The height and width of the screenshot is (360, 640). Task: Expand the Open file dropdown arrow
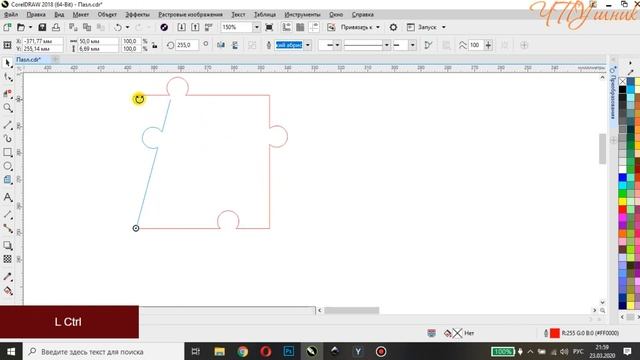(x=30, y=27)
